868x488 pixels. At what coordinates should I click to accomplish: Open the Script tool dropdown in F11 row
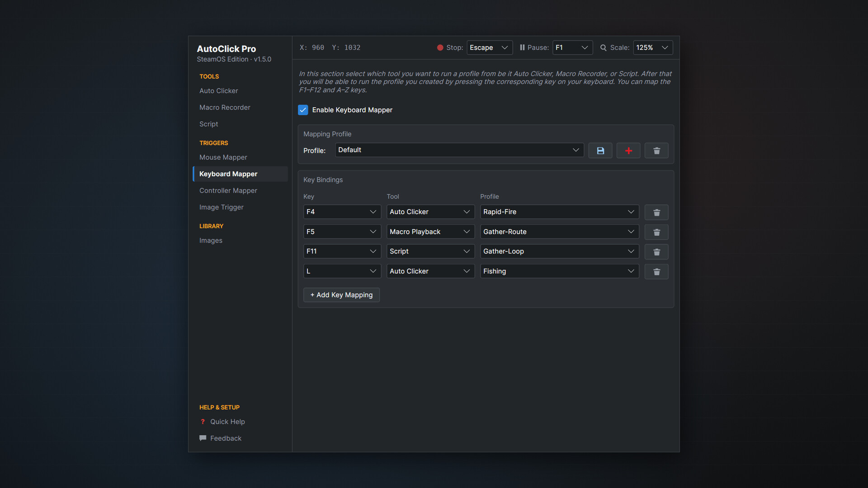click(430, 251)
